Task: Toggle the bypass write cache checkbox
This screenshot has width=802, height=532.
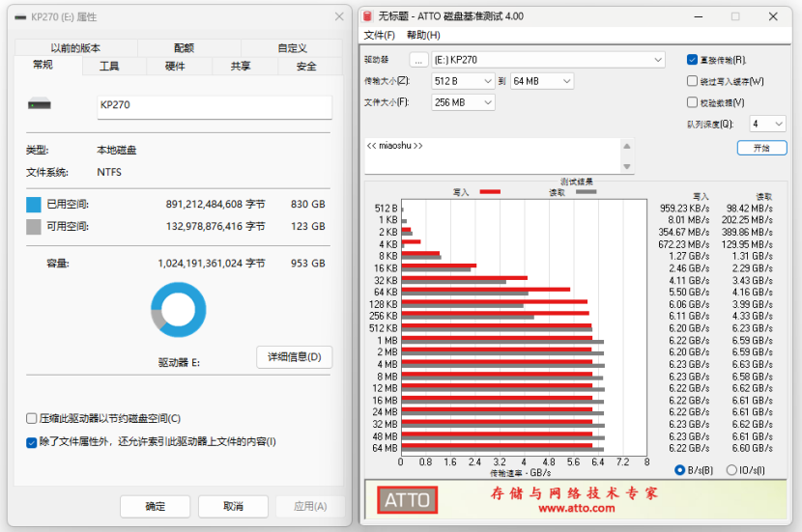Action: [x=692, y=81]
